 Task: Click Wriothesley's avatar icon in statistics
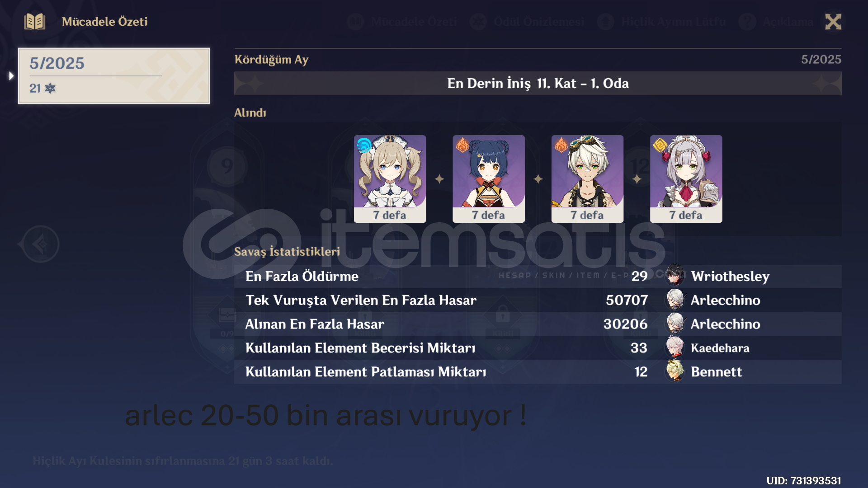(x=675, y=276)
